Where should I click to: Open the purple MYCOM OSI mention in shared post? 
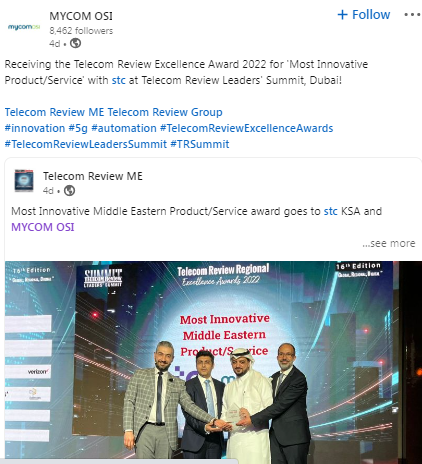[x=43, y=227]
